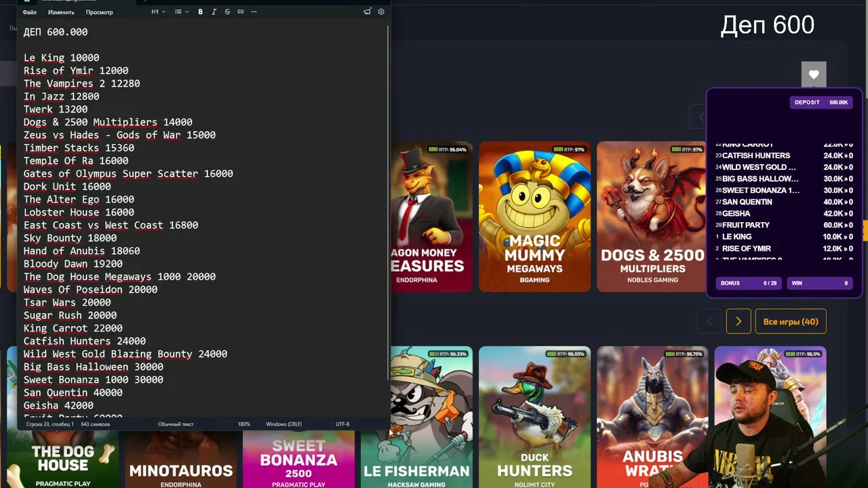Click the 'Zeus vs Hades - Gods of War' line
Viewport: 868px width, 488px height.
(119, 135)
